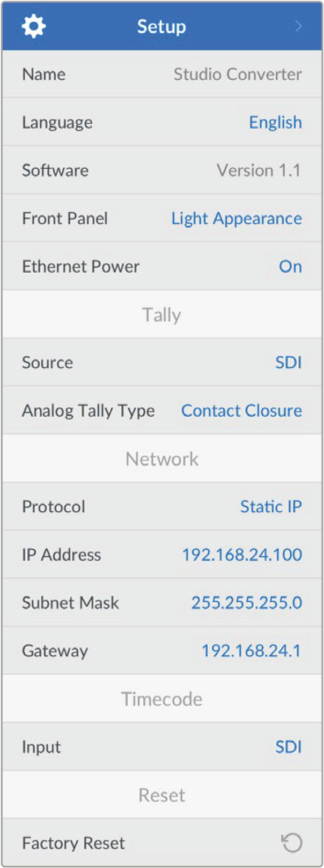324x868 pixels.
Task: Click the Tally section heading
Action: [162, 315]
